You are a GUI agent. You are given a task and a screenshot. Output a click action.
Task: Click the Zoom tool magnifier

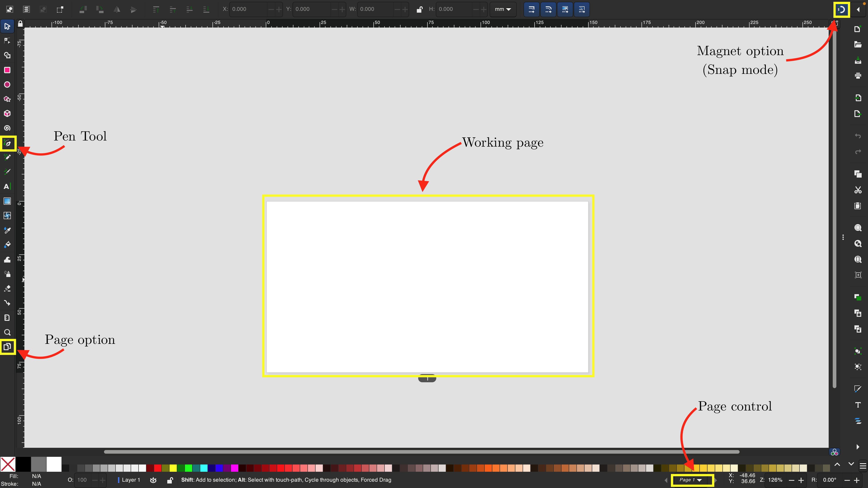point(7,332)
